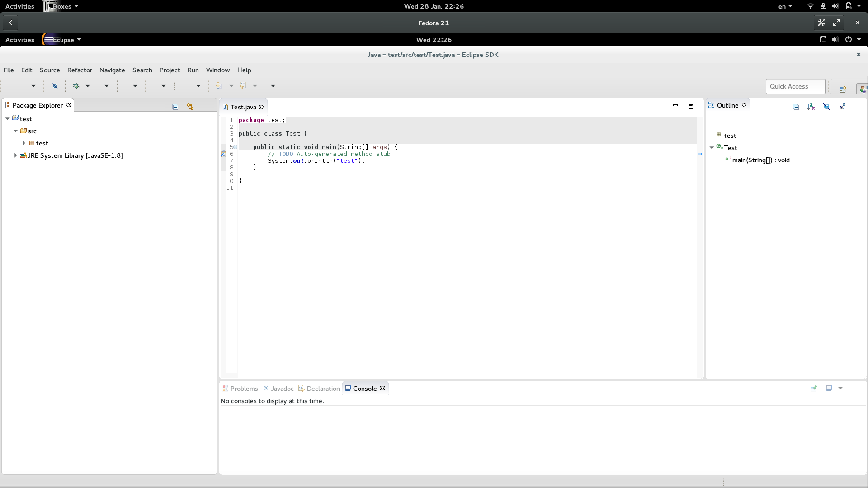Screen dimensions: 868x488
Task: Switch to the Problems tab
Action: (x=240, y=389)
